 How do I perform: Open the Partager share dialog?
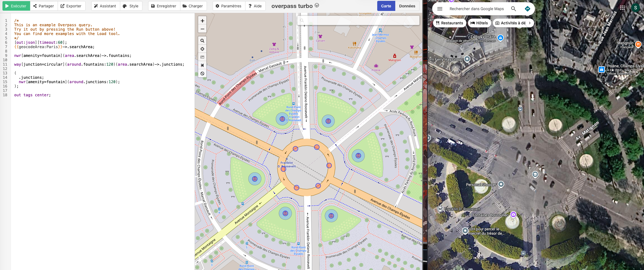click(x=44, y=6)
